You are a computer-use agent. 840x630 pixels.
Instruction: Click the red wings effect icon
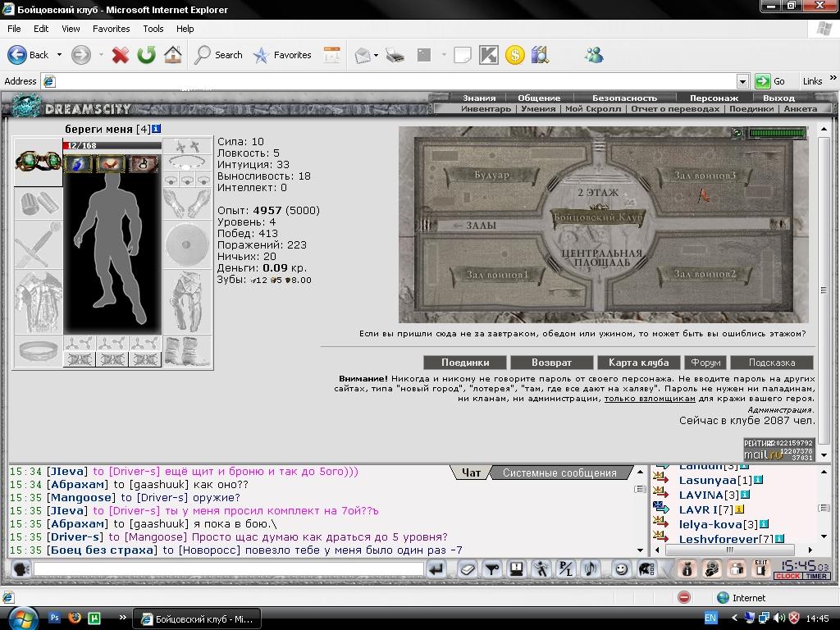tap(111, 164)
